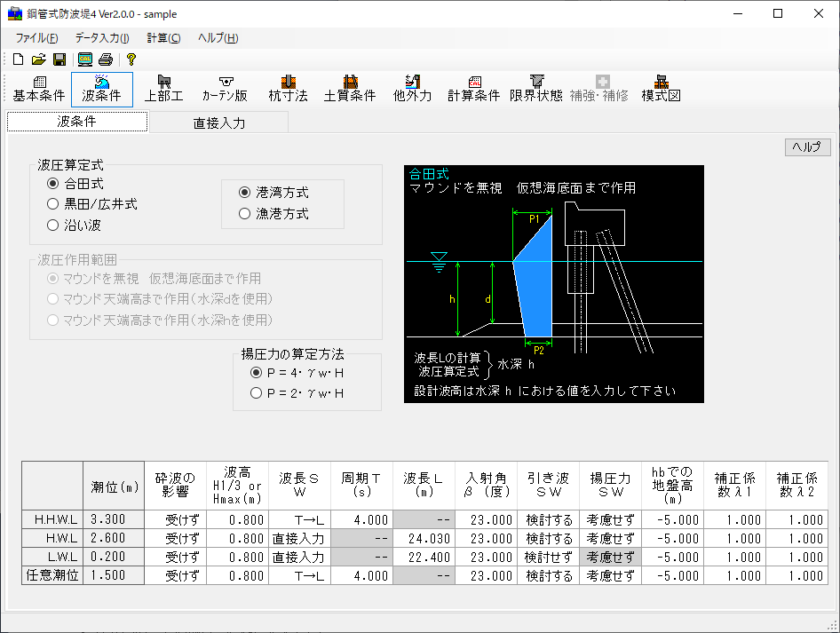Click the wave pressure diagram image

pyautogui.click(x=554, y=284)
